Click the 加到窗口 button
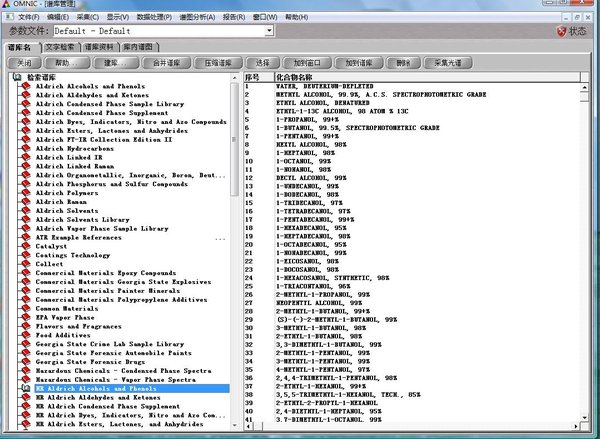The image size is (600, 439). [307, 62]
